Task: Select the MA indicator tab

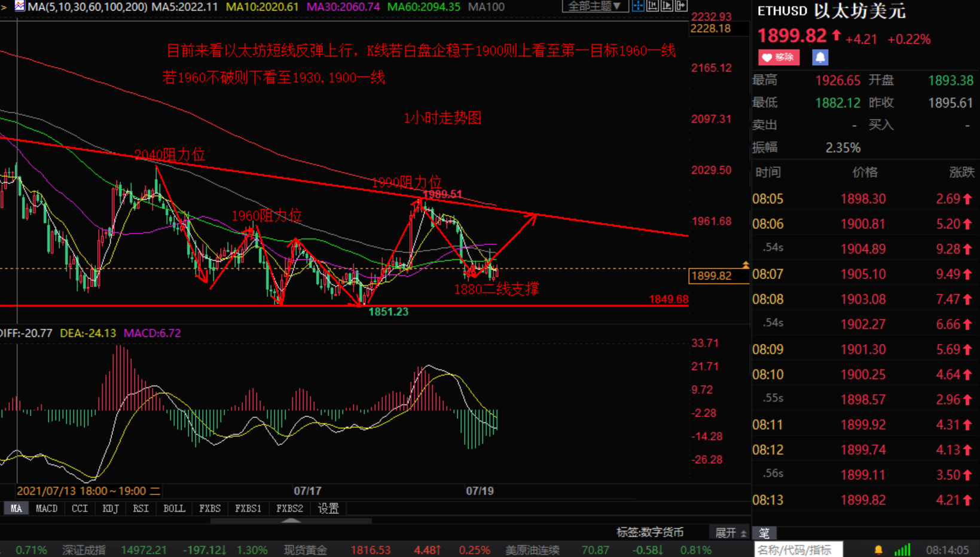Action: [x=16, y=509]
